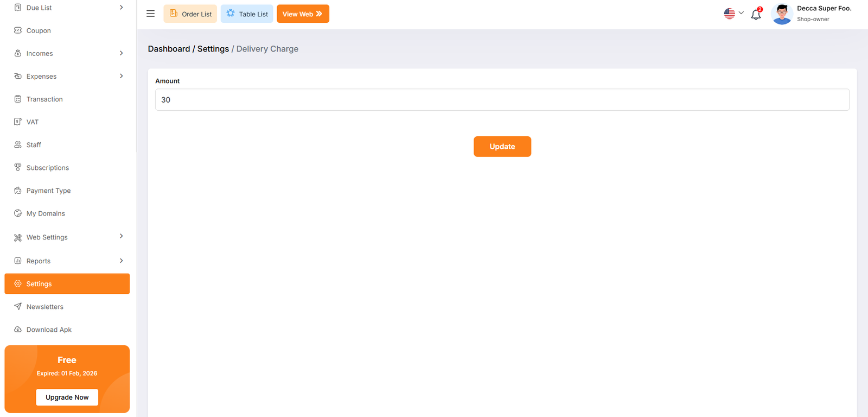The height and width of the screenshot is (417, 868).
Task: Click the Upgrade Now button
Action: tap(67, 397)
